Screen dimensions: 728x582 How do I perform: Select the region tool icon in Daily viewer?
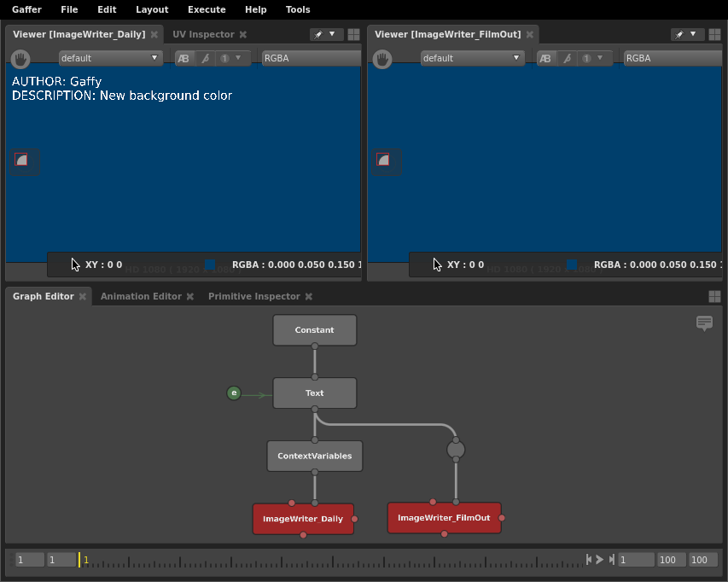[x=21, y=160]
